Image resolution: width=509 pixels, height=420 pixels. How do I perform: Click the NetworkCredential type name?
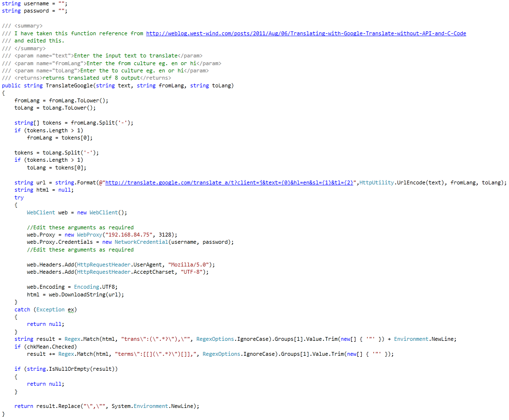[x=141, y=242]
